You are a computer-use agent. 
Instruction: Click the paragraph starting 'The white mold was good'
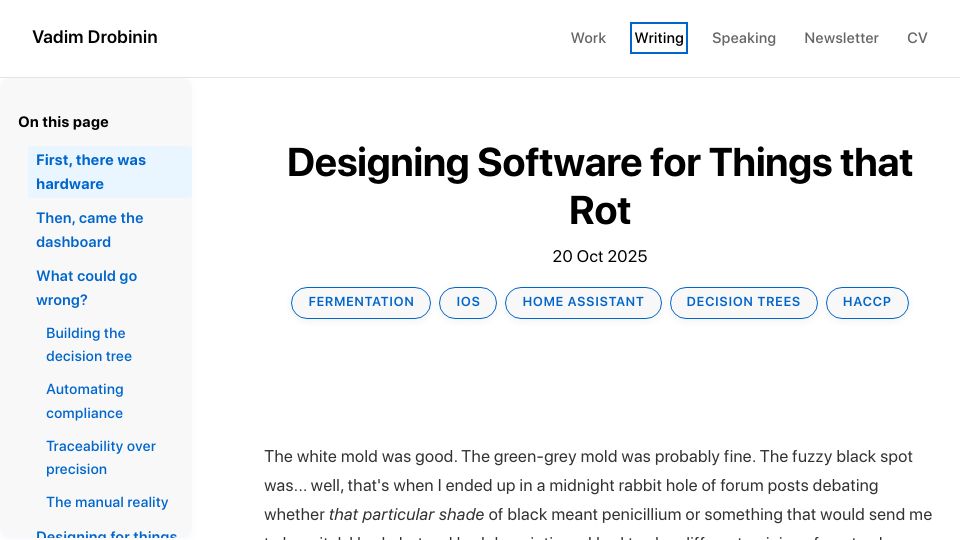[x=599, y=493]
